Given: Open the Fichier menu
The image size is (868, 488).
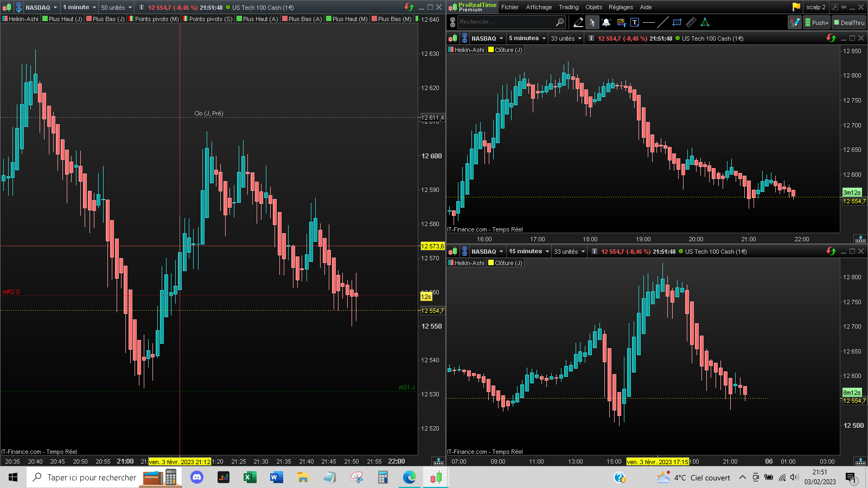Looking at the screenshot, I should pyautogui.click(x=510, y=7).
